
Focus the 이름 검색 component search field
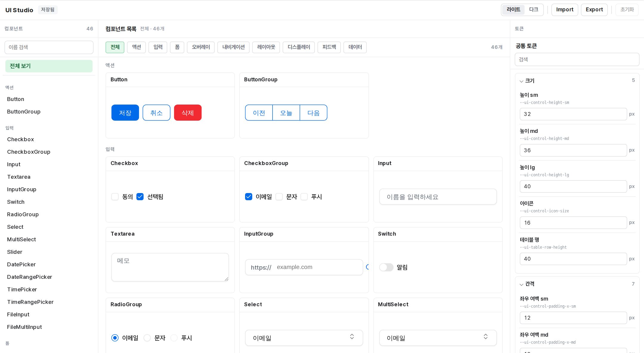tap(49, 47)
